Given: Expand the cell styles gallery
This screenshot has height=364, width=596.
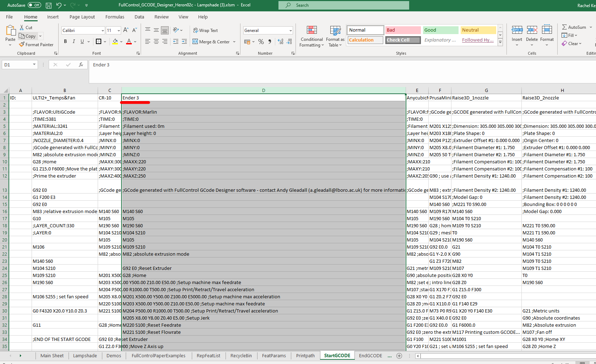Looking at the screenshot, I should coord(500,42).
